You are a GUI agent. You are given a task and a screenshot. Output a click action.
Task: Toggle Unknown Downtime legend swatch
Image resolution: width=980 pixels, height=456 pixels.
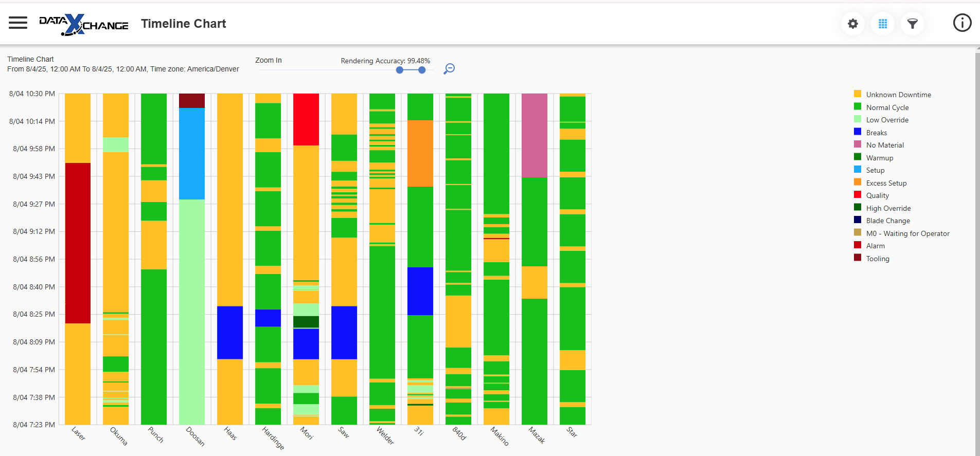(x=858, y=94)
